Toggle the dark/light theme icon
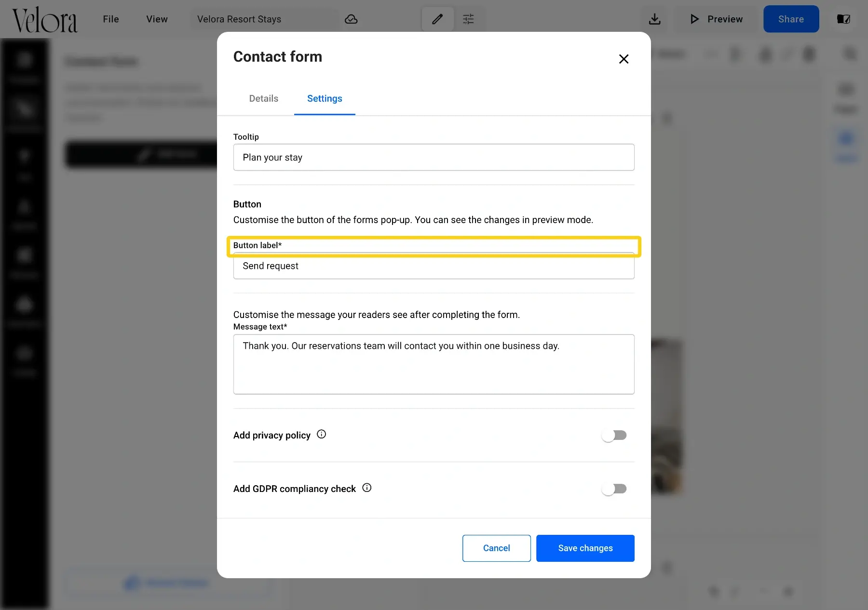Viewport: 868px width, 610px height. click(x=843, y=19)
